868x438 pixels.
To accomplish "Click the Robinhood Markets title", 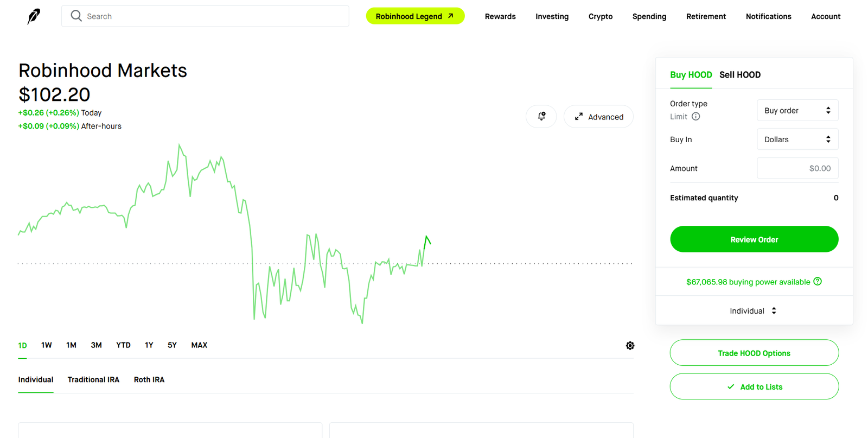I will click(x=103, y=71).
